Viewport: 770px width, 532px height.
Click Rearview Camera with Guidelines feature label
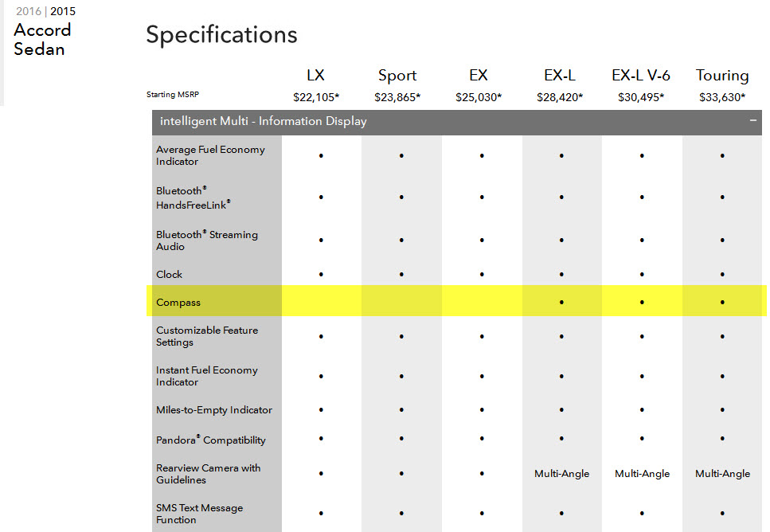(x=208, y=474)
